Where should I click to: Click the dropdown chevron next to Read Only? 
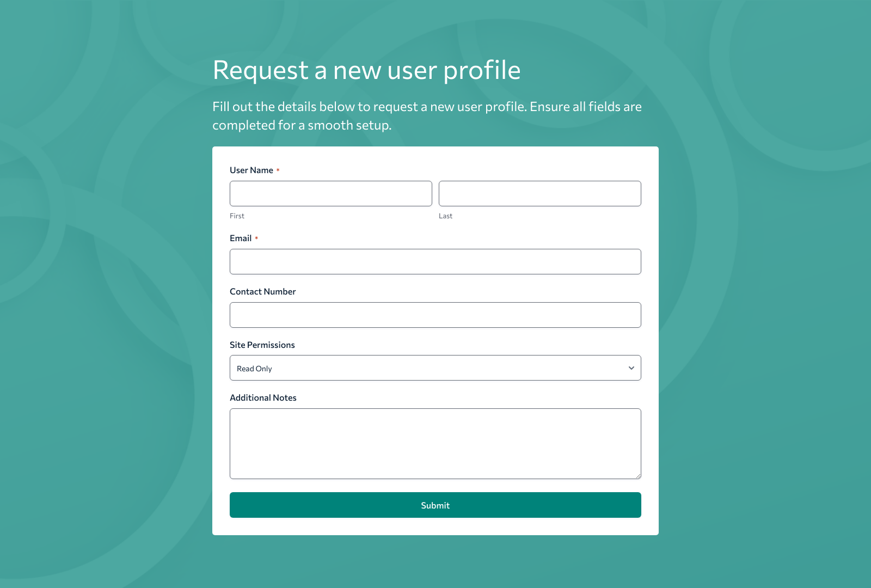(631, 367)
